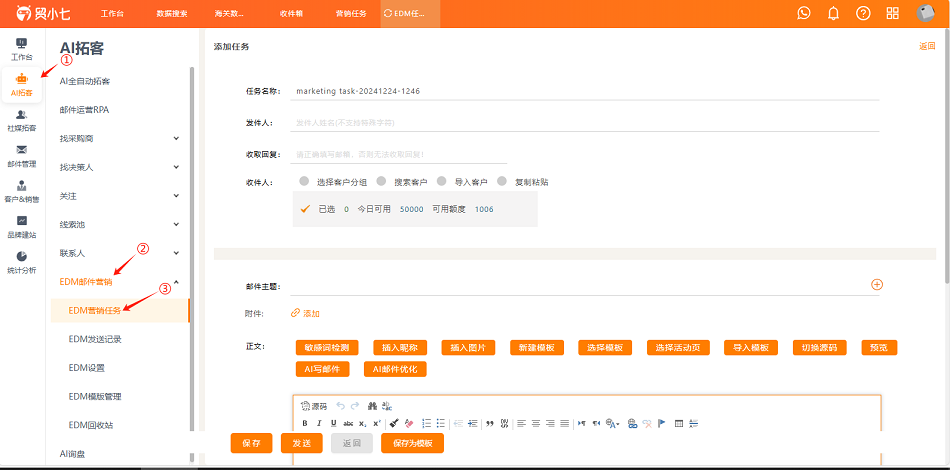Toggle italic in the editor toolbar

coord(319,423)
